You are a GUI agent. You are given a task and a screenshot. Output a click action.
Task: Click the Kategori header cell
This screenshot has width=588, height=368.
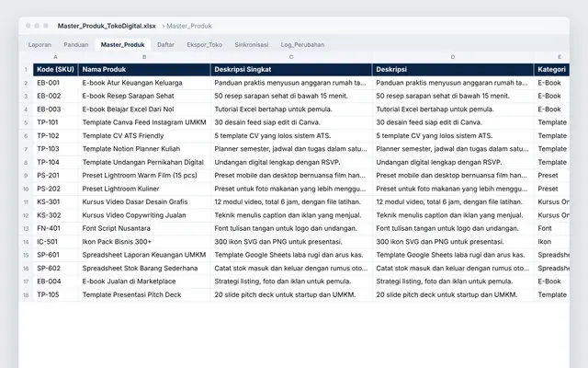point(551,70)
